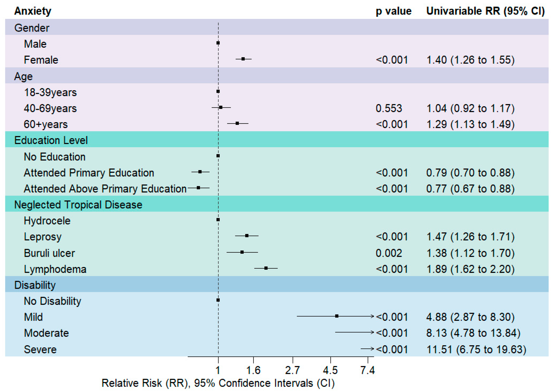Click the p value column heading
Image resolution: width=555 pixels, height=392 pixels.
pyautogui.click(x=393, y=11)
